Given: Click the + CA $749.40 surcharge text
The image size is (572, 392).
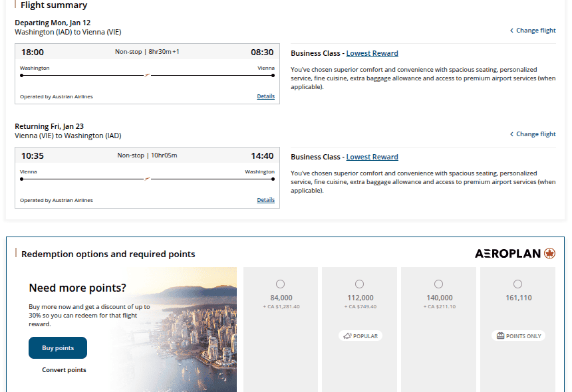Looking at the screenshot, I should (x=360, y=307).
